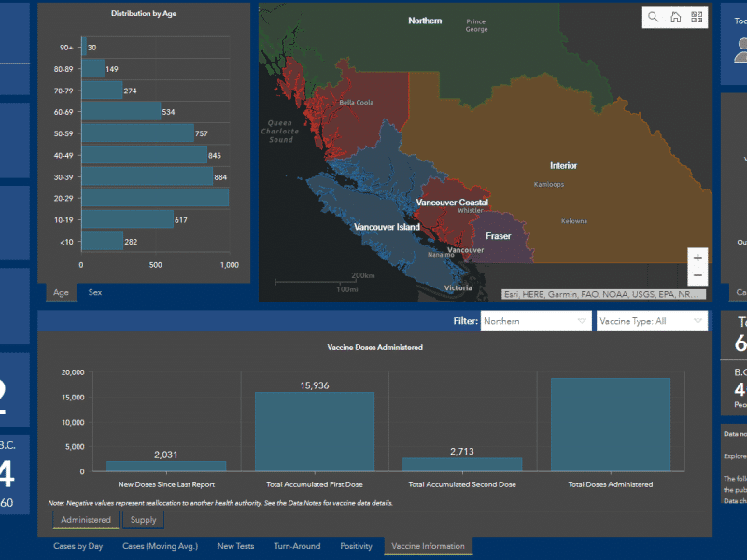The width and height of the screenshot is (747, 560).
Task: Open the health authority Filter dropdown
Action: tap(536, 321)
